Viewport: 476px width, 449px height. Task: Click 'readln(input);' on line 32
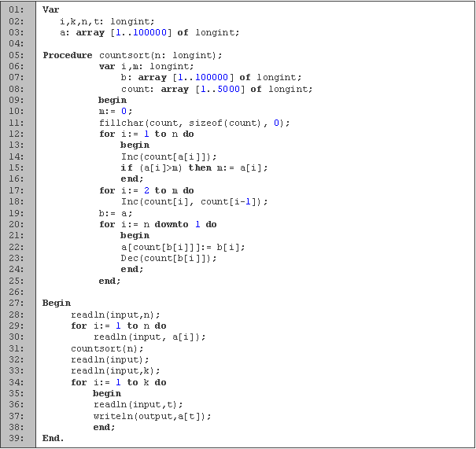pyautogui.click(x=110, y=360)
